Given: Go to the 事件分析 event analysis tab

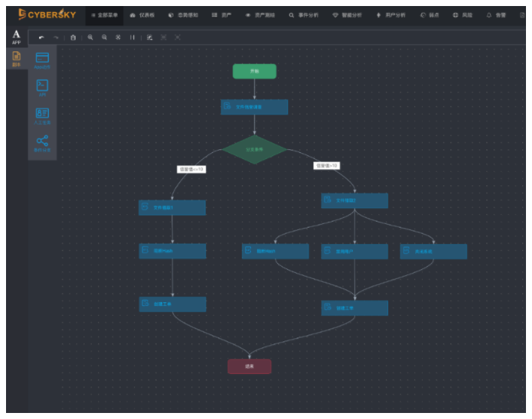Looking at the screenshot, I should tap(303, 15).
